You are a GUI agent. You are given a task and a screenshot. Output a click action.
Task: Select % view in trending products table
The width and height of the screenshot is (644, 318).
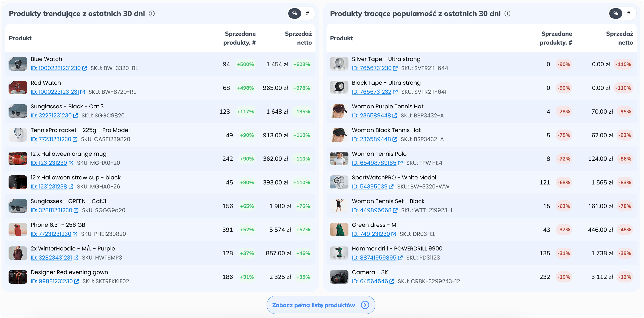(x=295, y=14)
